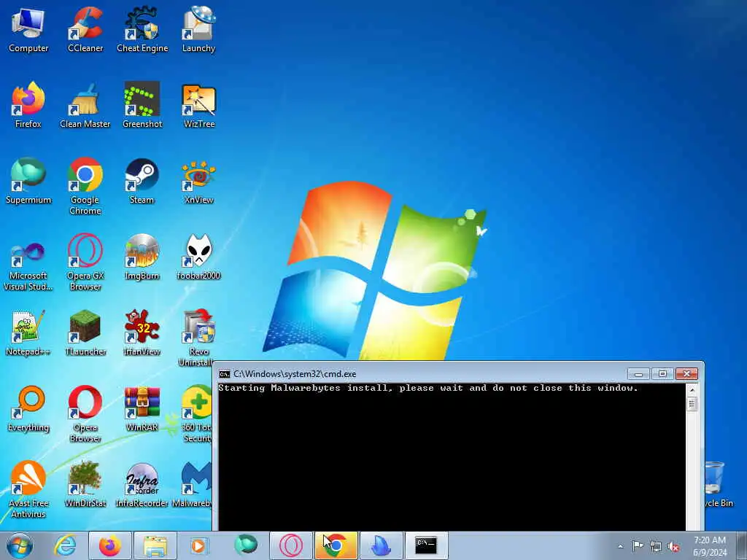The image size is (747, 560).
Task: Select the Steam desktop shortcut
Action: [x=142, y=181]
